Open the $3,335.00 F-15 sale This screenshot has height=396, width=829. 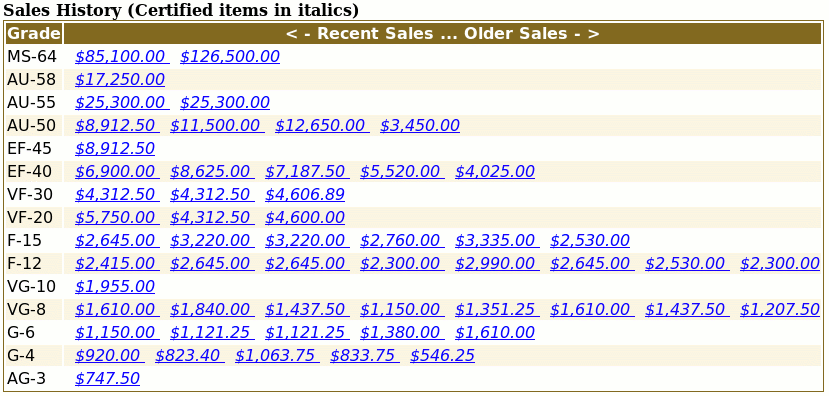497,241
